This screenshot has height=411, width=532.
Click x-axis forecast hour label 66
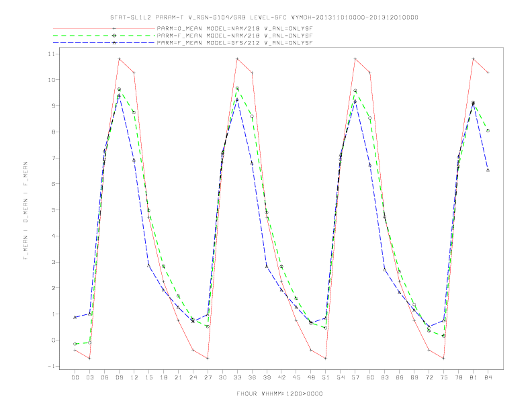pos(400,377)
